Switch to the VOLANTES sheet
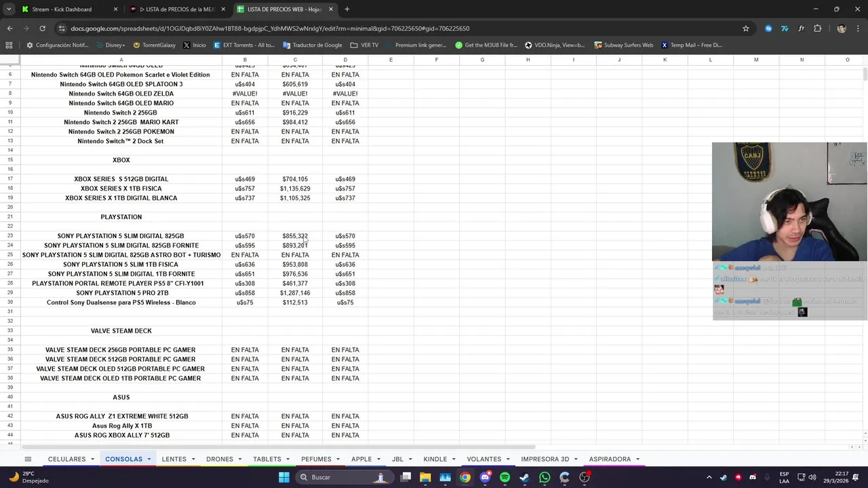 click(484, 459)
